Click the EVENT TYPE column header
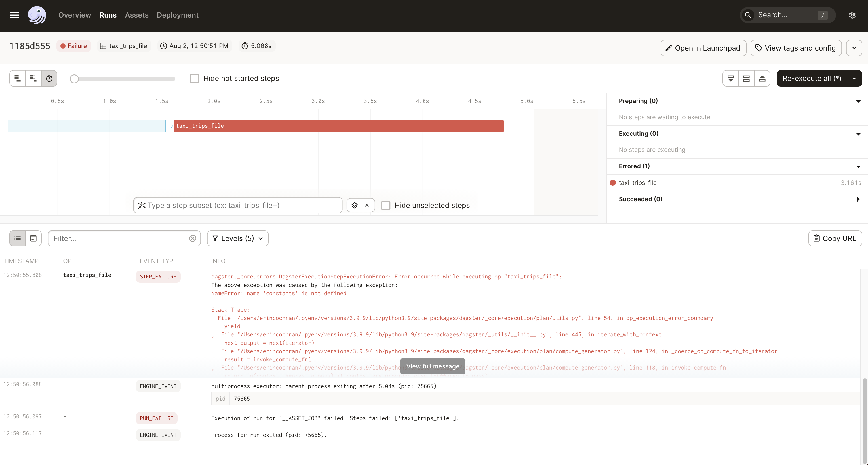This screenshot has height=465, width=868. [158, 261]
